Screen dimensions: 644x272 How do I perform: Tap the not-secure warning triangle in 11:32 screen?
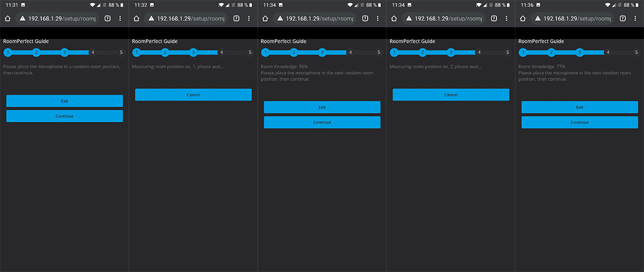point(151,18)
